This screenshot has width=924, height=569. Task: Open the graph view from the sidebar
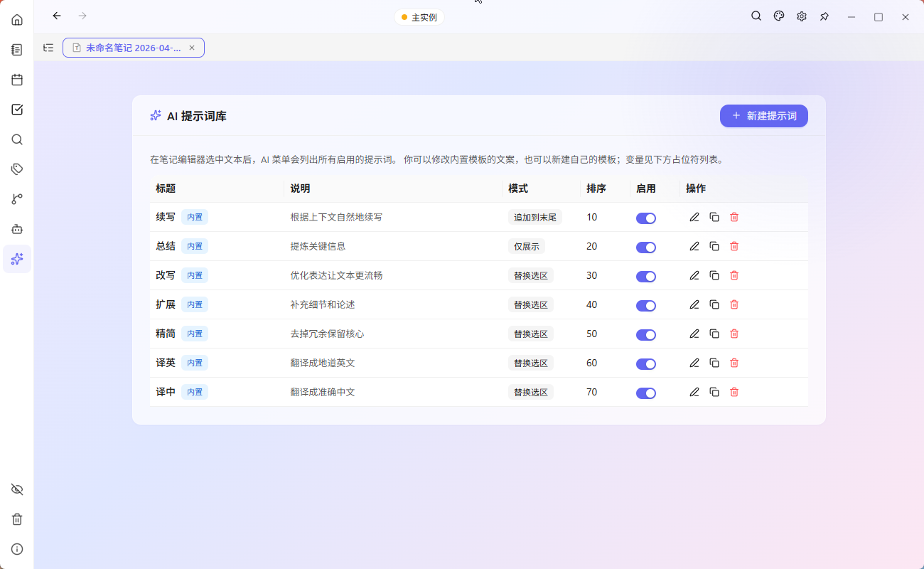point(17,198)
